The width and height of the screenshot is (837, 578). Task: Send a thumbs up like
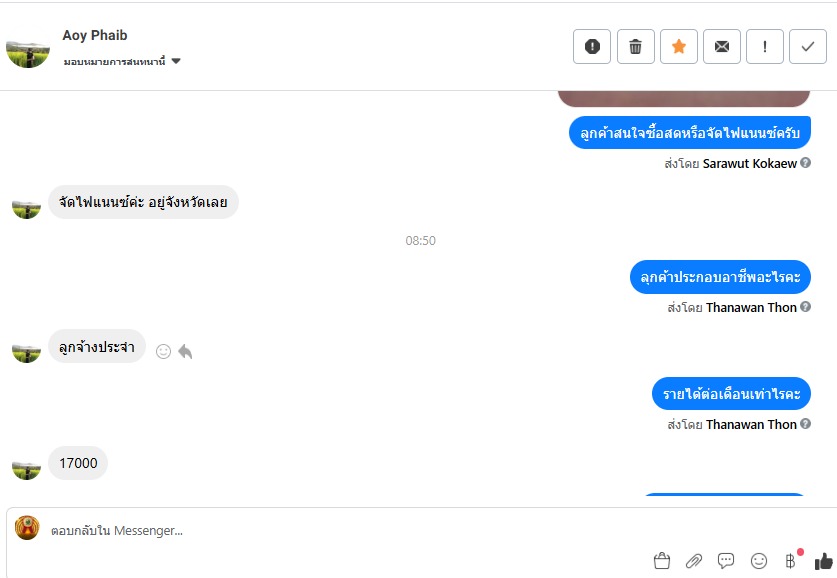coord(824,561)
